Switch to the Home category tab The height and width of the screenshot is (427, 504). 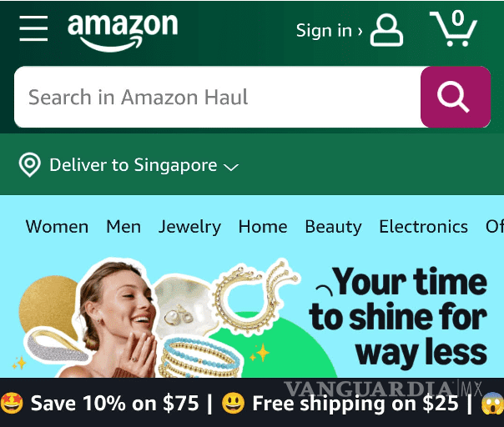pos(263,227)
